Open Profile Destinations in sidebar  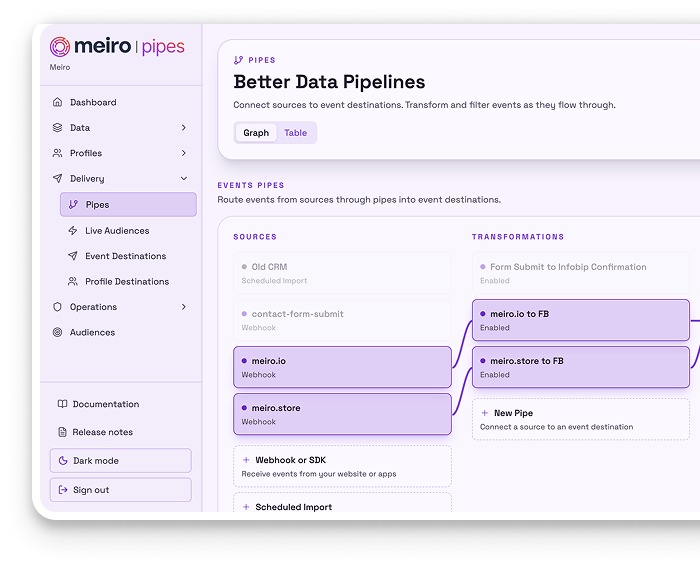(126, 282)
